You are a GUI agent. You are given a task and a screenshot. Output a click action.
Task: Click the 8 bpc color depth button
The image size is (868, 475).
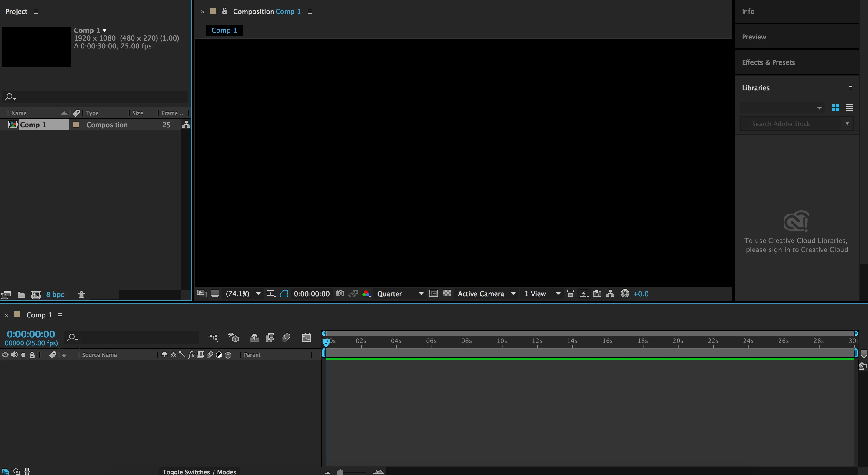tap(55, 295)
